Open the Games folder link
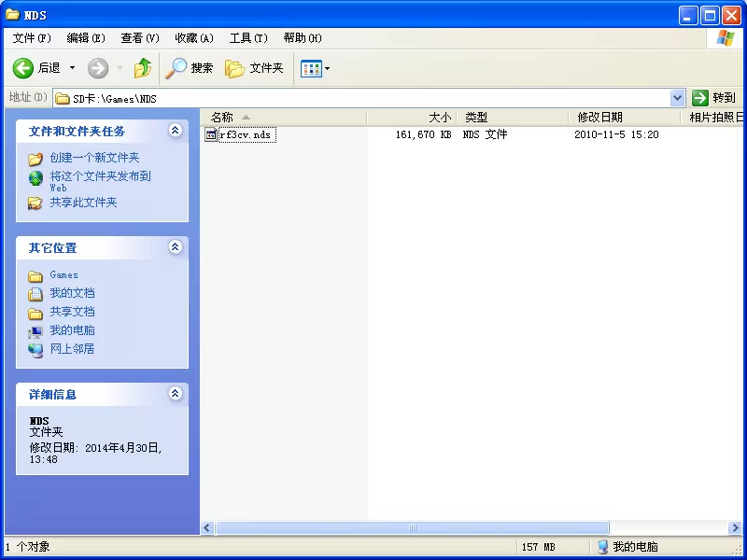Viewport: 747px width, 560px height. click(63, 274)
